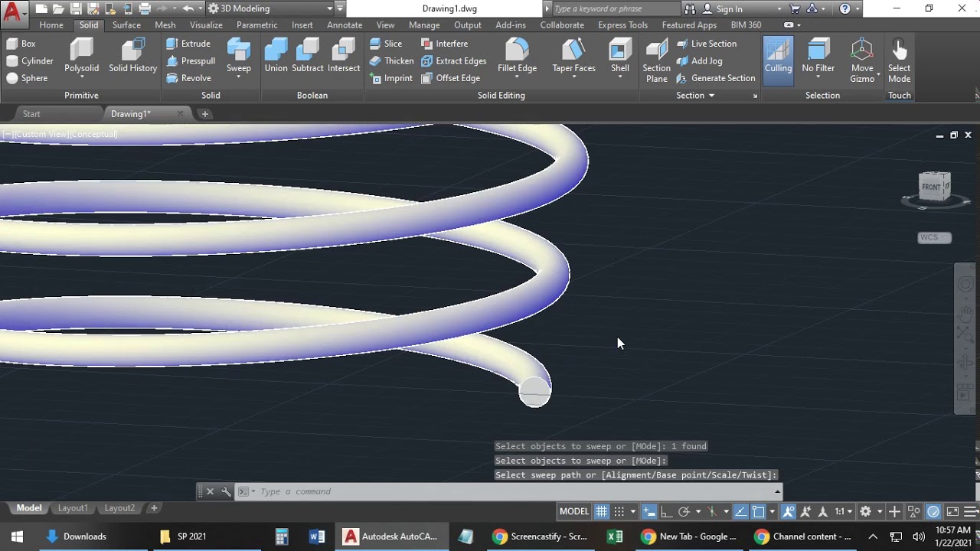
Task: Toggle dynamic input in status bar
Action: (x=649, y=511)
